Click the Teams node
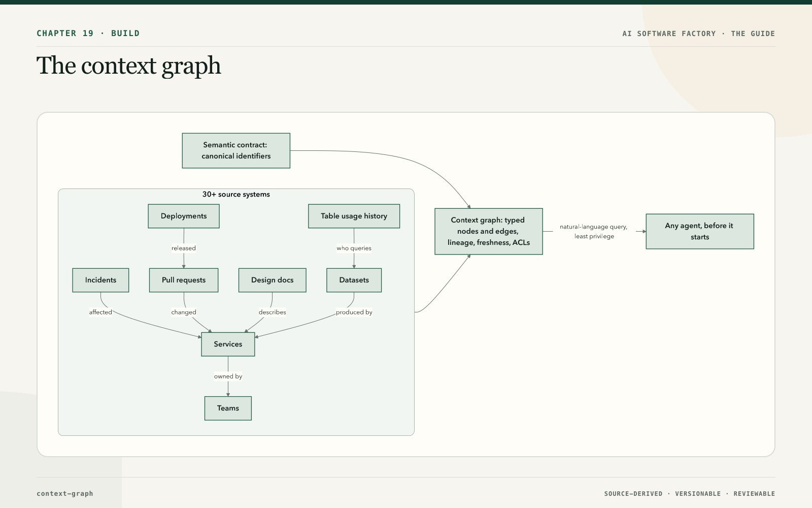 228,408
